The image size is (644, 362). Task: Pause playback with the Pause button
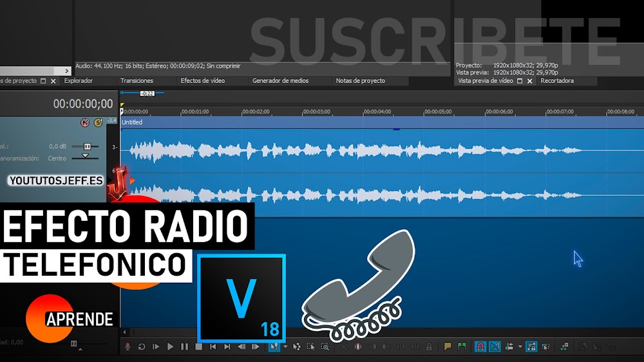click(x=184, y=347)
